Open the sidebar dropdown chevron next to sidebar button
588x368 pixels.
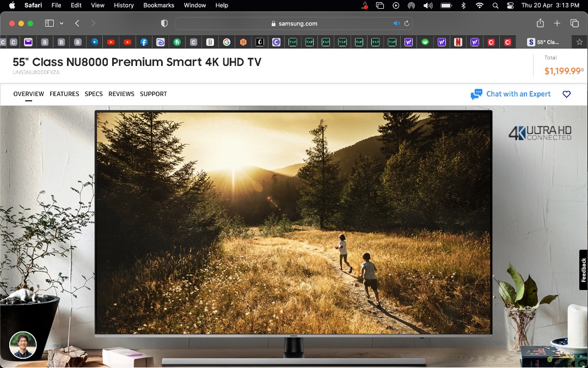(x=60, y=23)
